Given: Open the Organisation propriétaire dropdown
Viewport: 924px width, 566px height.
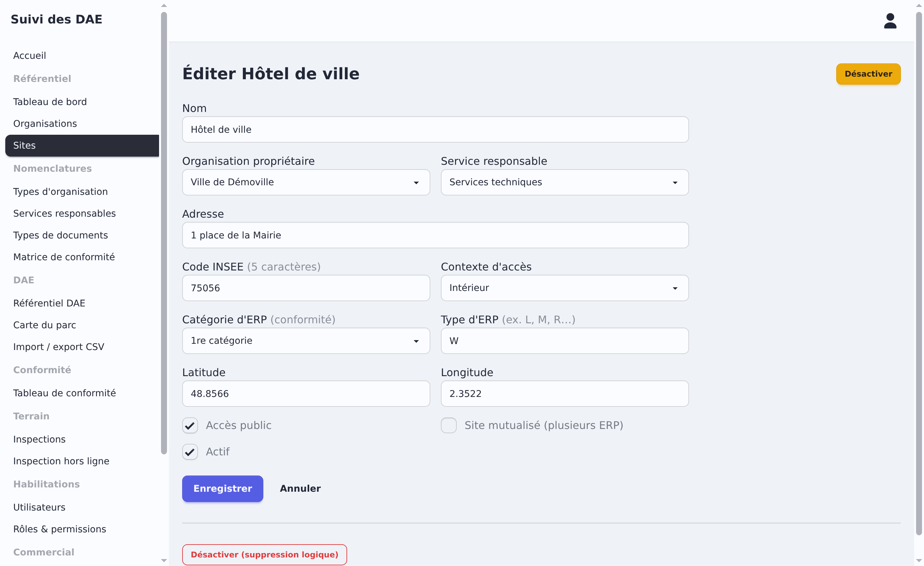Looking at the screenshot, I should pos(306,182).
